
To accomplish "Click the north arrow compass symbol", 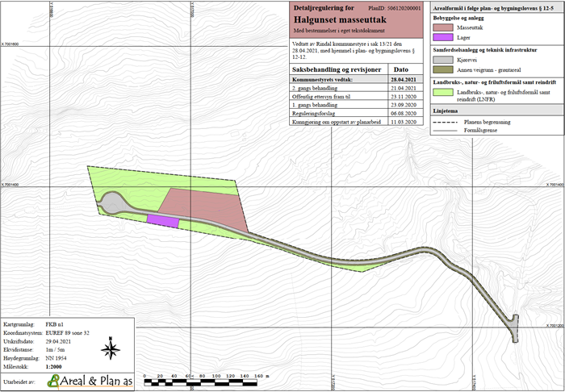I will coord(112,349).
